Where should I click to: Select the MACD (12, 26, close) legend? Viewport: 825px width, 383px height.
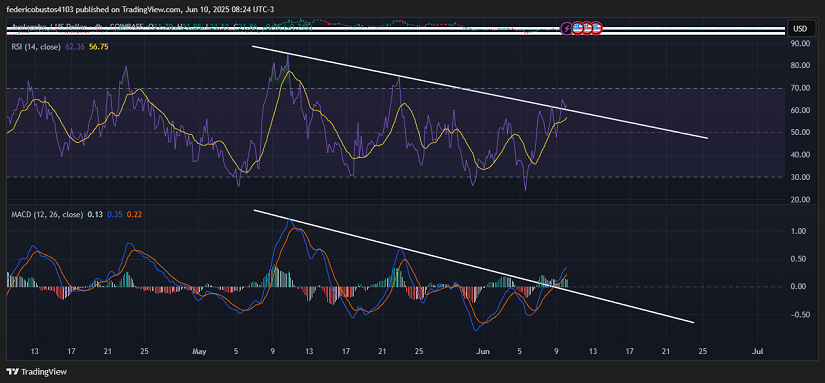coord(47,214)
